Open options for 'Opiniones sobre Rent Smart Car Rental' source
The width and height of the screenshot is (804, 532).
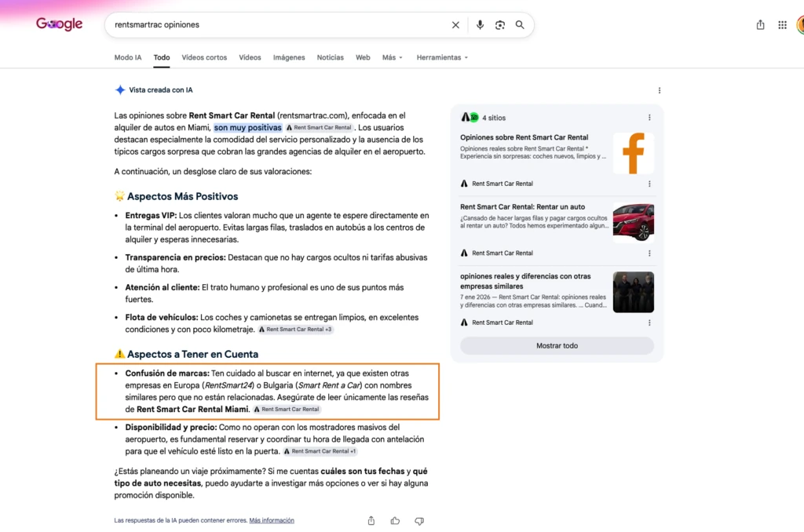tap(649, 184)
